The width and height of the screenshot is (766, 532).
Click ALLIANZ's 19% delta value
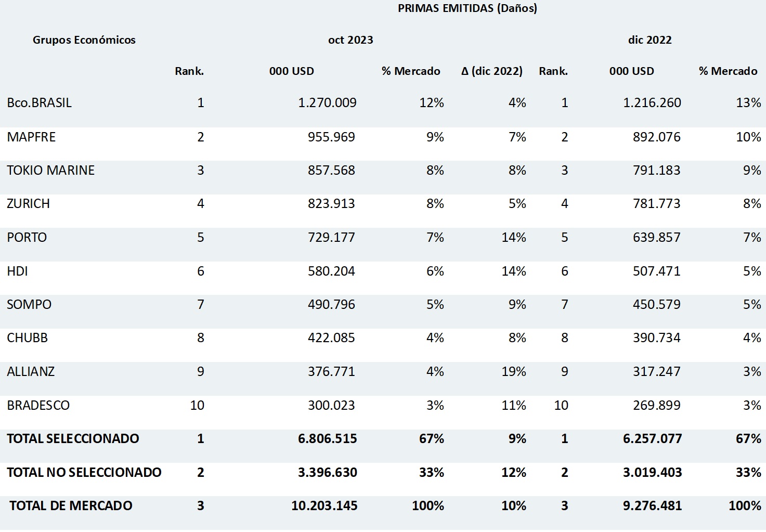[514, 372]
